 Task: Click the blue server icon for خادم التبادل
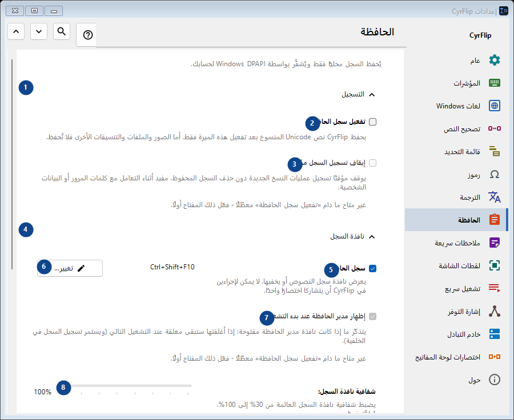(495, 334)
